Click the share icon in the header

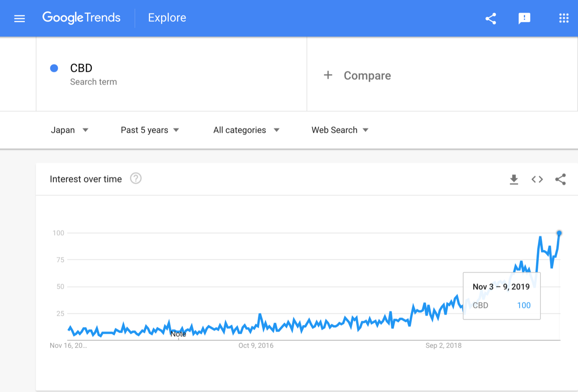(491, 18)
